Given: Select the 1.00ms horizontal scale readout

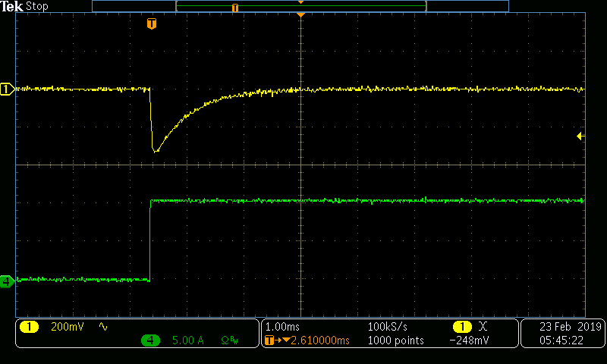Looking at the screenshot, I should pos(284,327).
